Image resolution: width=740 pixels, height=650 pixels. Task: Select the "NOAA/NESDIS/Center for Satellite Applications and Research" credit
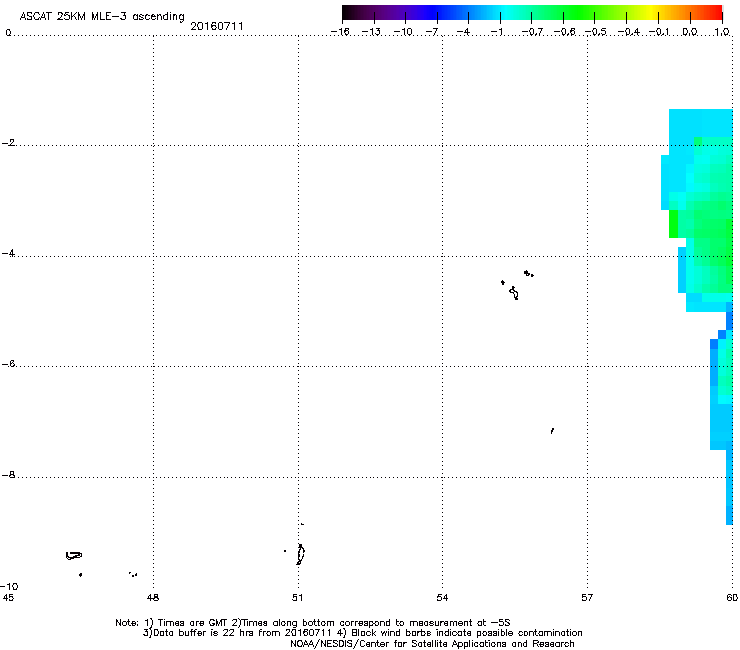432,644
